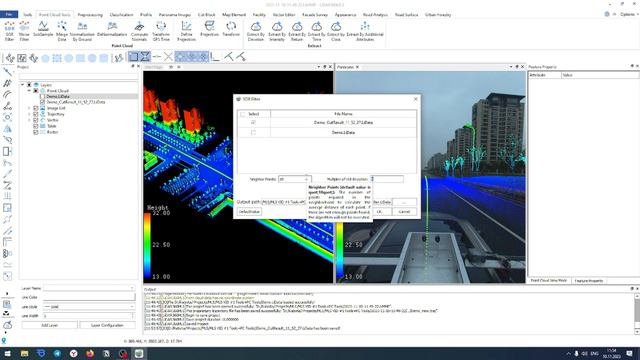Open Transform GPS Time tool
The width and height of the screenshot is (640, 360).
[161, 31]
